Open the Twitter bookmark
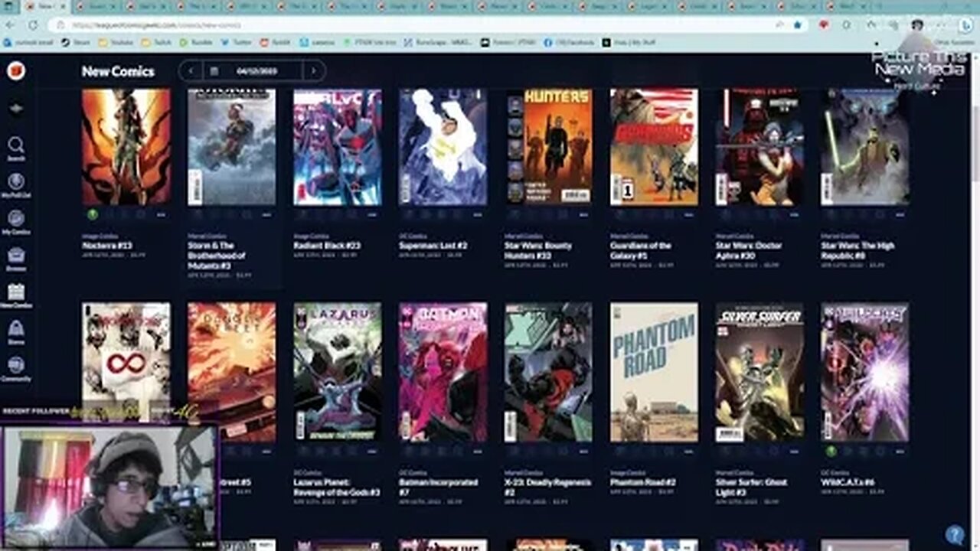The width and height of the screenshot is (980, 551). (x=237, y=43)
